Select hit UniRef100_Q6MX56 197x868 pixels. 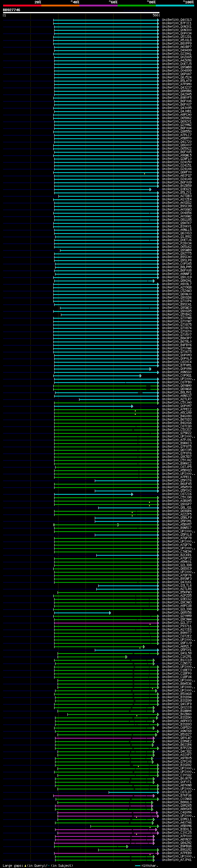coord(177,612)
